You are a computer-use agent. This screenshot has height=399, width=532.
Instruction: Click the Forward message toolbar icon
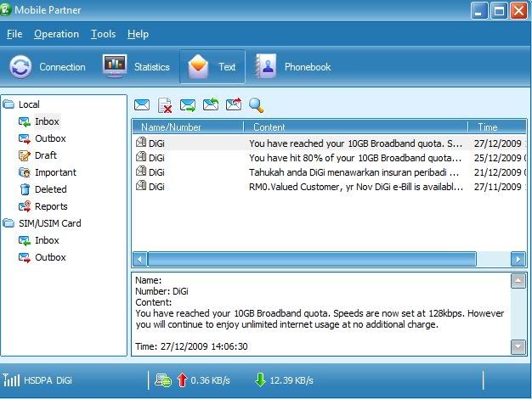click(233, 105)
